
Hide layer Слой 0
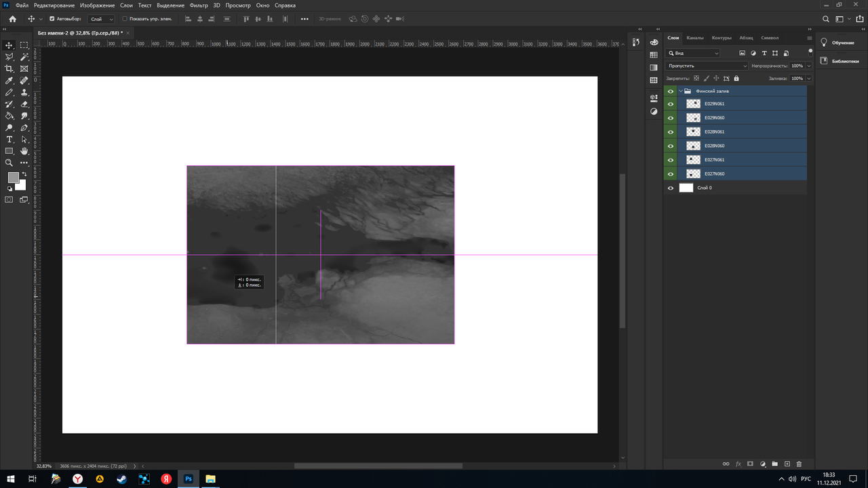(671, 188)
